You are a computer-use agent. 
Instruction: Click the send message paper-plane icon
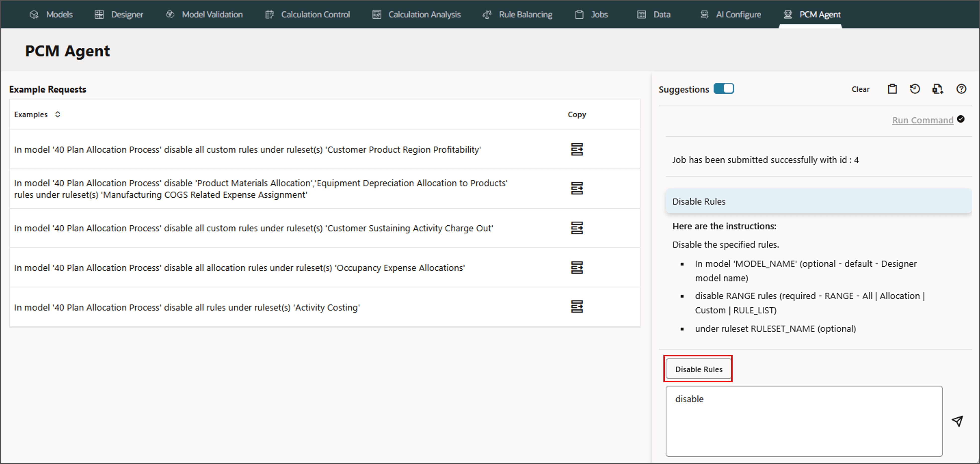point(957,421)
